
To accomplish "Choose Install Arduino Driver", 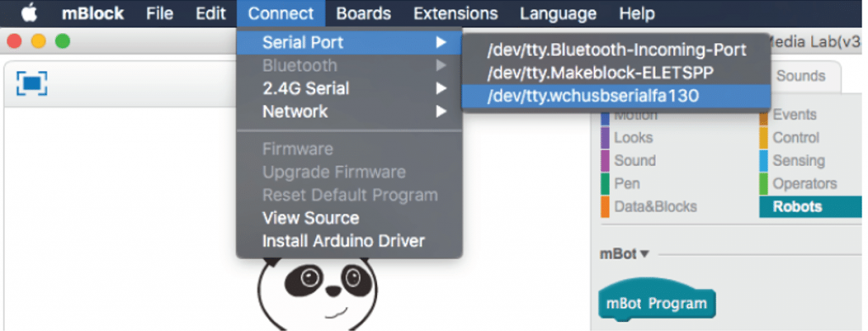I will [349, 241].
